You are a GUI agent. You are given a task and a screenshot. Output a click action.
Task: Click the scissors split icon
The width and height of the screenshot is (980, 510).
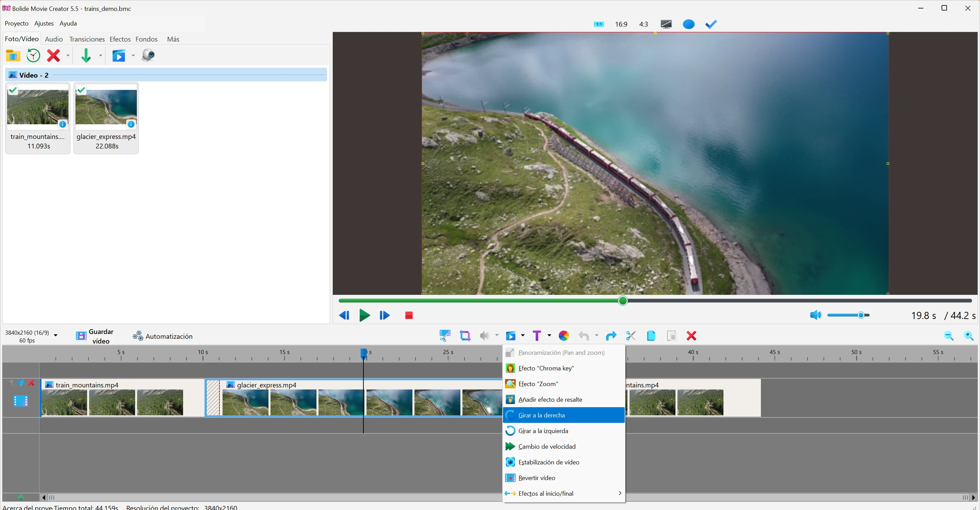[631, 336]
